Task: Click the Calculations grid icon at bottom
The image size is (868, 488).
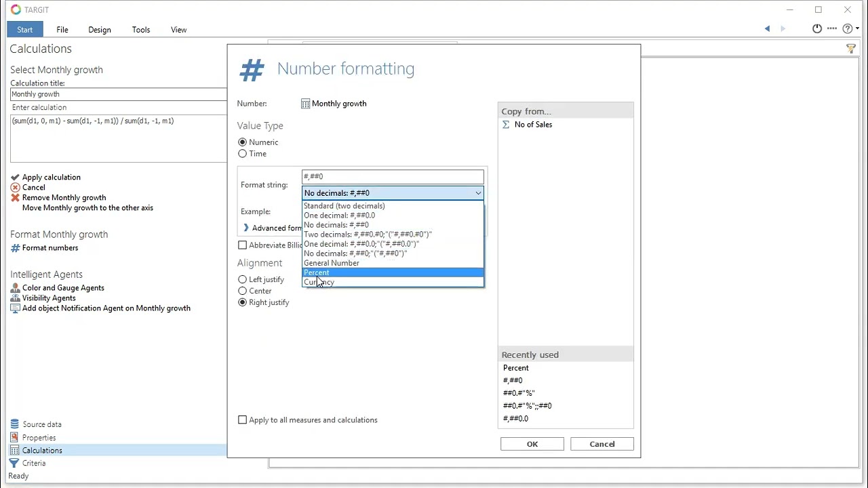Action: [x=15, y=451]
